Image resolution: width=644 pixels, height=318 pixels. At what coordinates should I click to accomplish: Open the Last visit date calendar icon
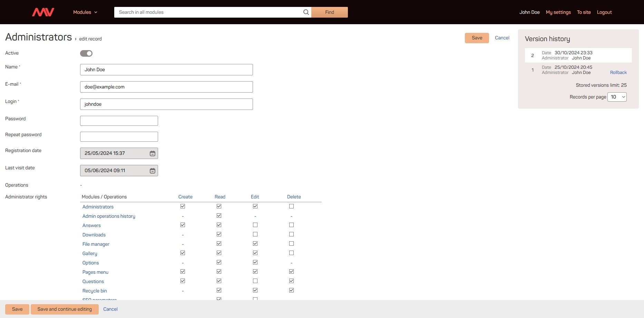tap(152, 171)
